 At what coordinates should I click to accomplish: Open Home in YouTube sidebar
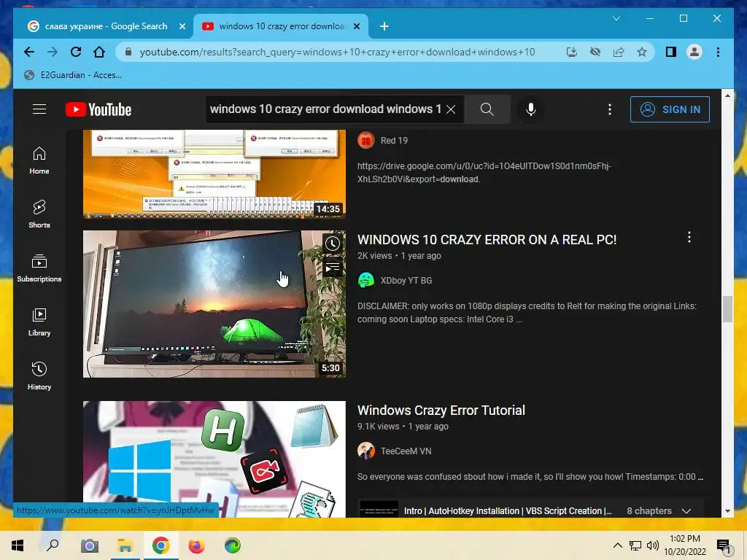coord(39,160)
